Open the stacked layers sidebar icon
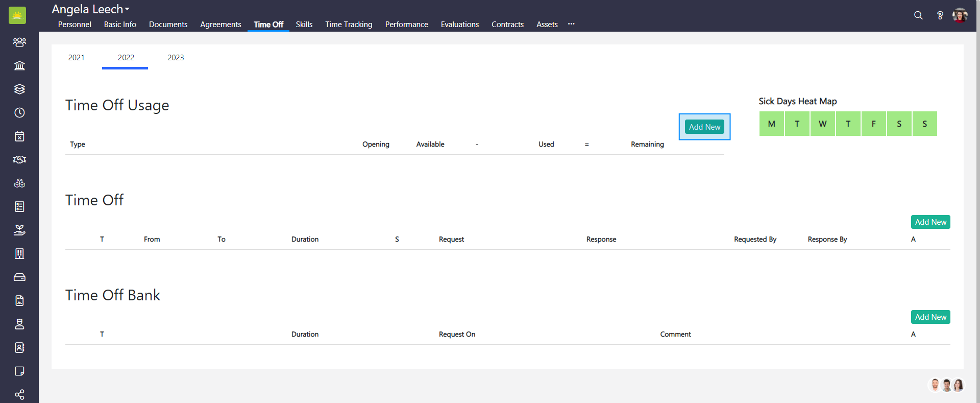 pos(19,89)
